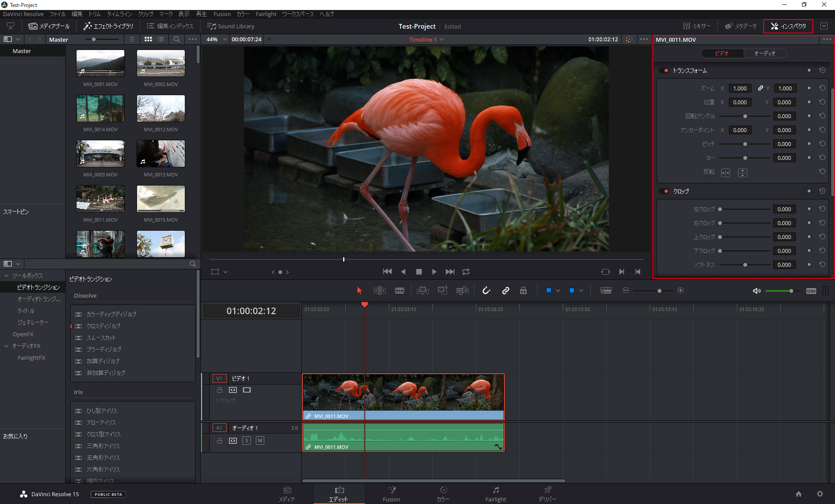Screen dimensions: 835x504
Task: Lock the video track V1
Action: click(220, 390)
